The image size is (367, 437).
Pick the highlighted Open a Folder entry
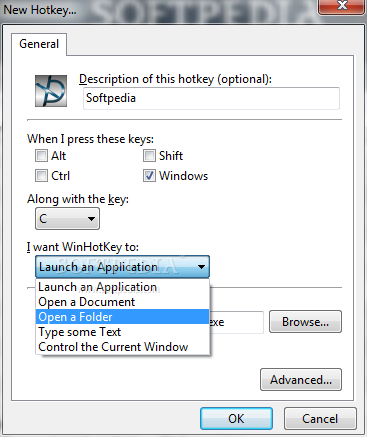pyautogui.click(x=122, y=317)
